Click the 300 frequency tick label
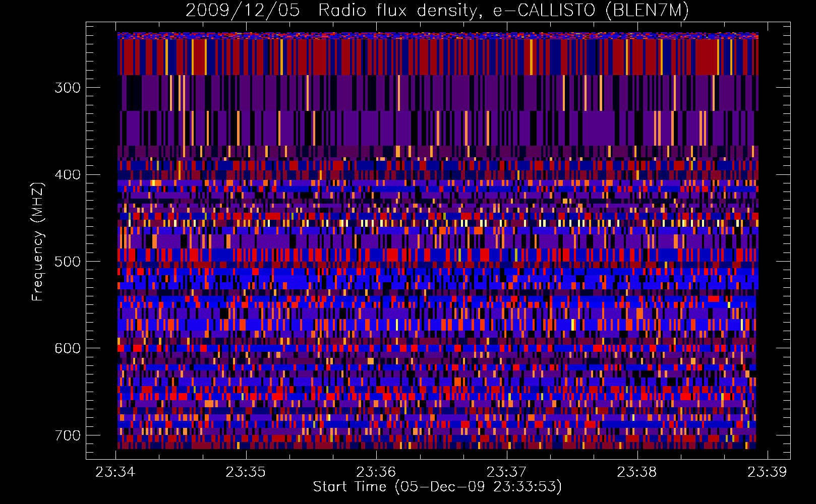The image size is (816, 504). tap(68, 88)
